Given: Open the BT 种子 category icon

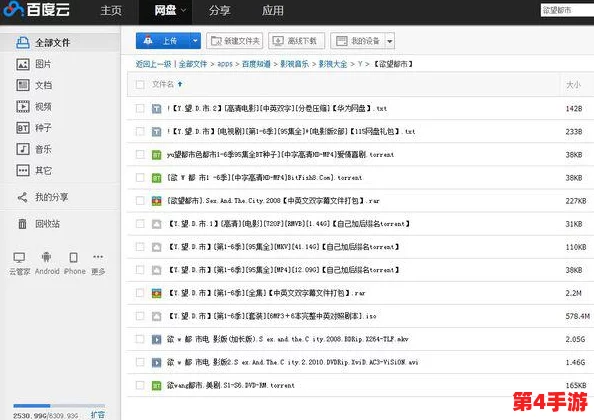Looking at the screenshot, I should point(23,128).
